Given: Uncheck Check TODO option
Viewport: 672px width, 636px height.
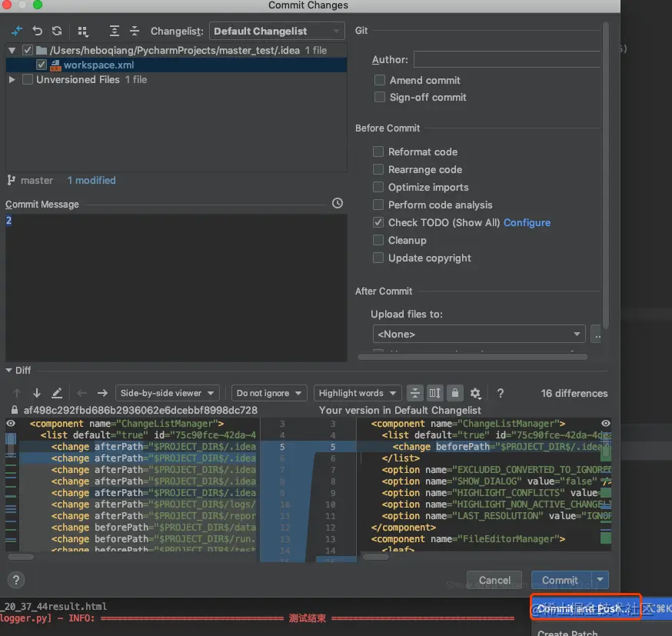Looking at the screenshot, I should coord(378,222).
